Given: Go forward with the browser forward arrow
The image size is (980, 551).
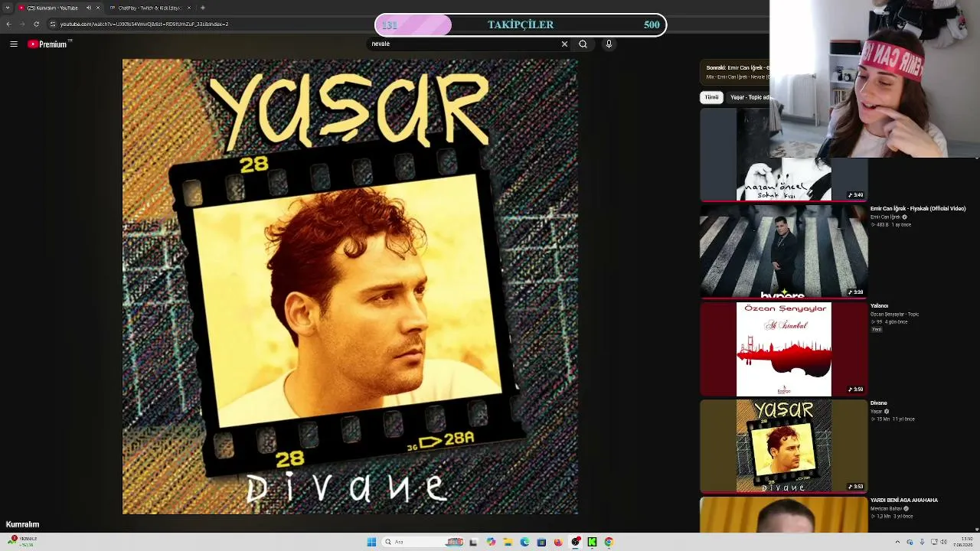Looking at the screenshot, I should tap(21, 24).
